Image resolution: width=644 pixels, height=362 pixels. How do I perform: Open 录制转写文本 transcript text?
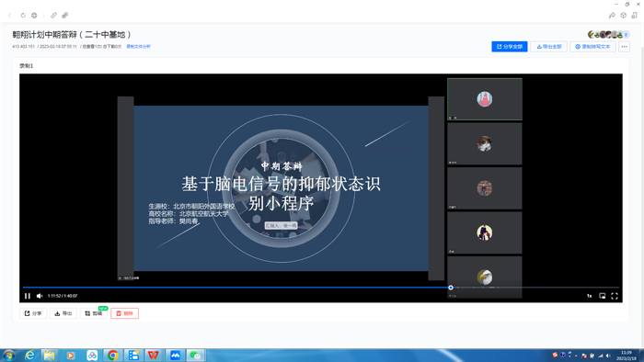tap(592, 47)
